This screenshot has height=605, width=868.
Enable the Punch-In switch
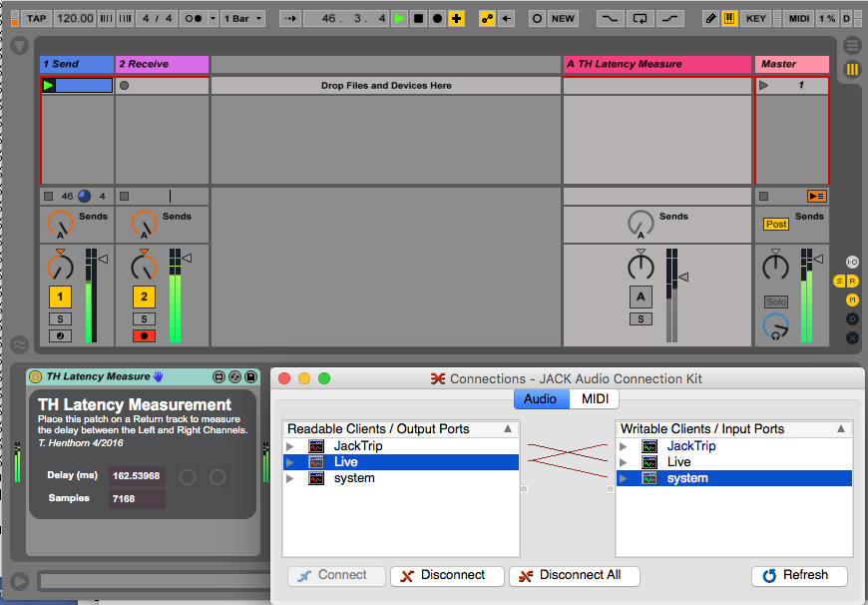[x=610, y=19]
